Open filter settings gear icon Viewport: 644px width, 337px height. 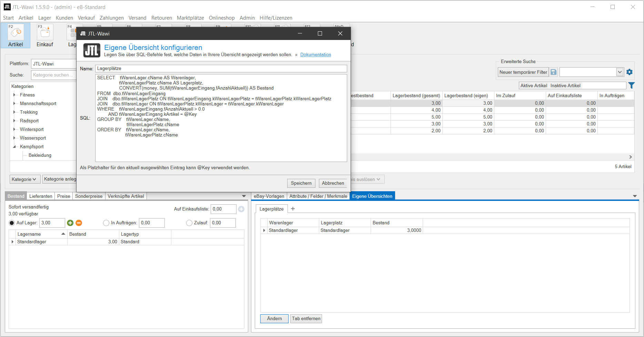(x=630, y=72)
